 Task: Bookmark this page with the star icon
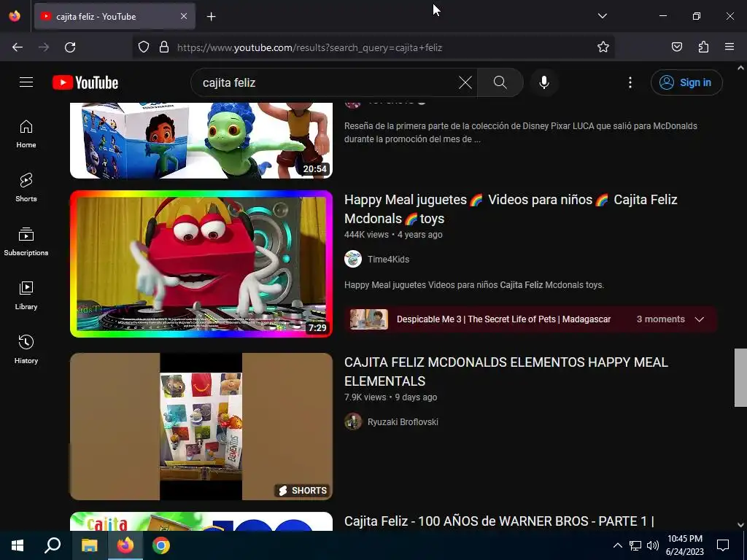tap(603, 47)
